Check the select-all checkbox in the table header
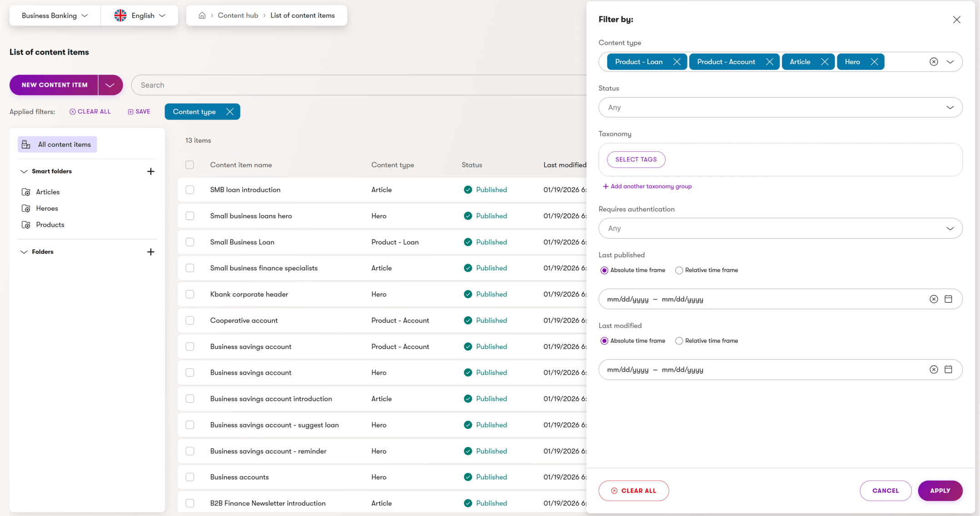980x516 pixels. pos(190,165)
